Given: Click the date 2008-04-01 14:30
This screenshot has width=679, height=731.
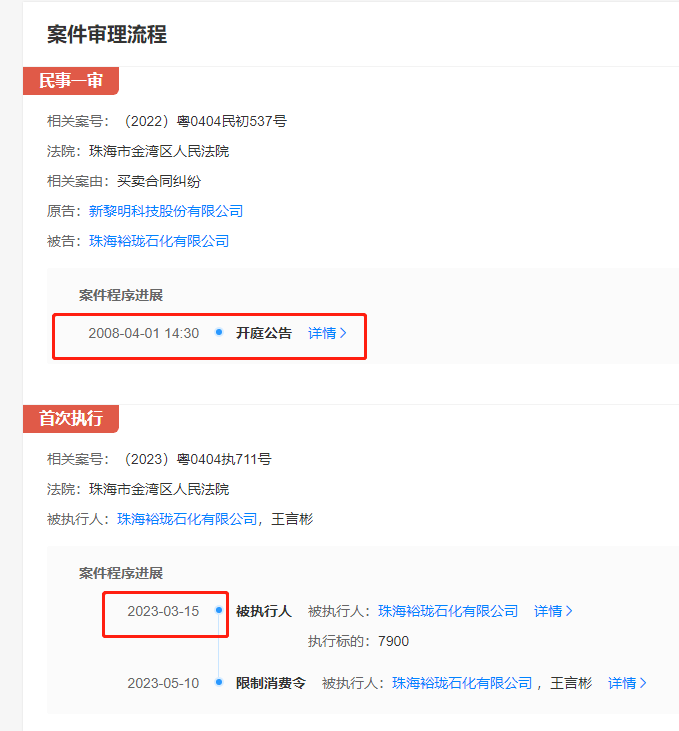Looking at the screenshot, I should point(144,333).
